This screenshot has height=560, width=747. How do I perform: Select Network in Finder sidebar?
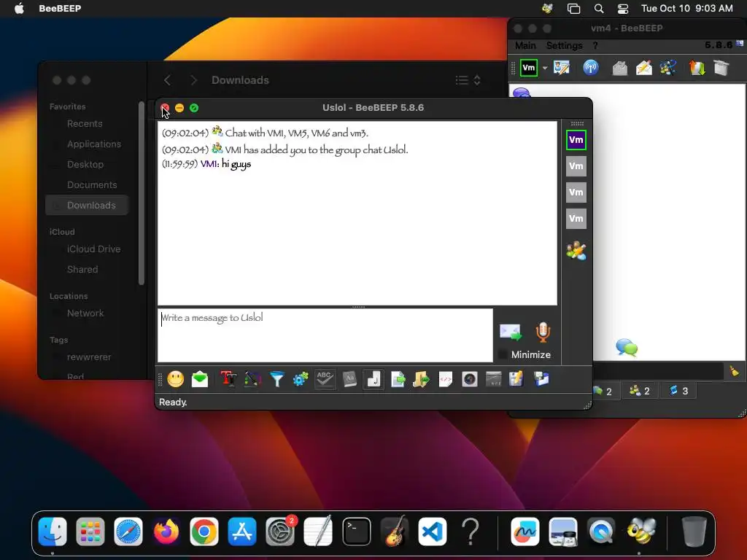[85, 314]
